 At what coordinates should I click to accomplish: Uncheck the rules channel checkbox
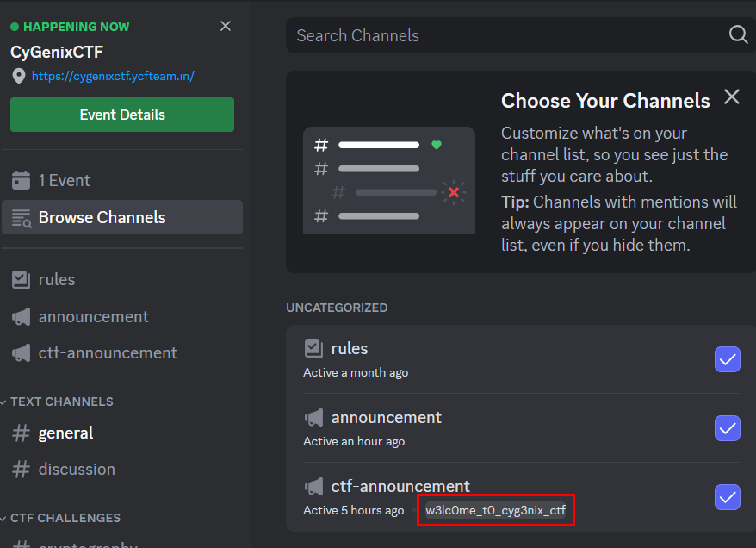[x=727, y=359]
